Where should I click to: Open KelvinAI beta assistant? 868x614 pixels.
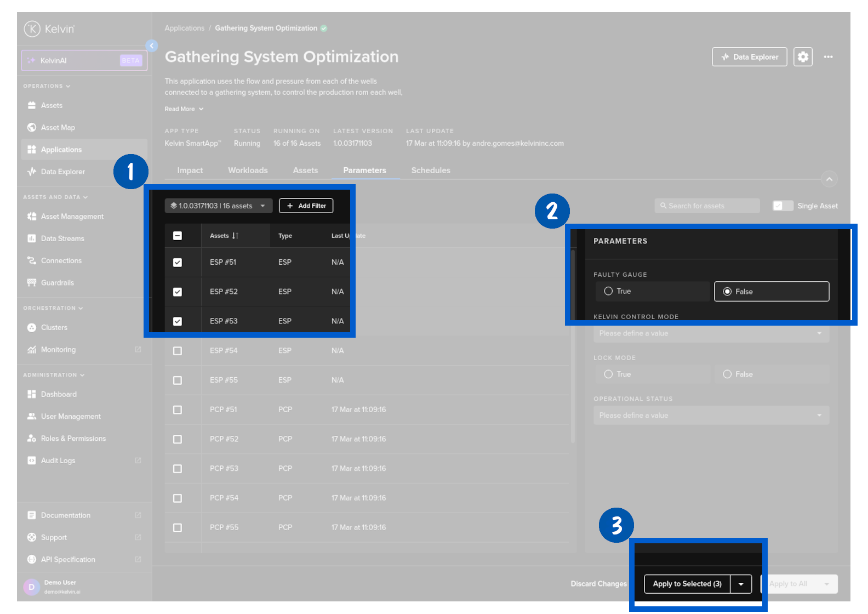click(x=84, y=61)
